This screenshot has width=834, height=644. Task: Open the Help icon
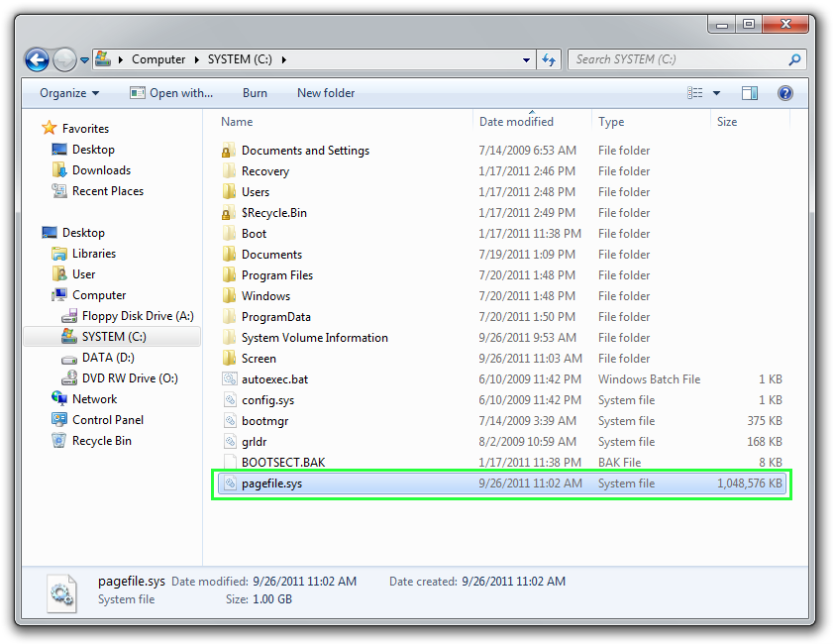coord(785,93)
